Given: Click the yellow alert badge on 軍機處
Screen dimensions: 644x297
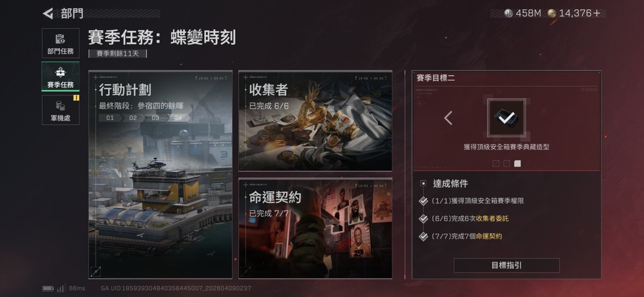Looking at the screenshot, I should pyautogui.click(x=76, y=98).
